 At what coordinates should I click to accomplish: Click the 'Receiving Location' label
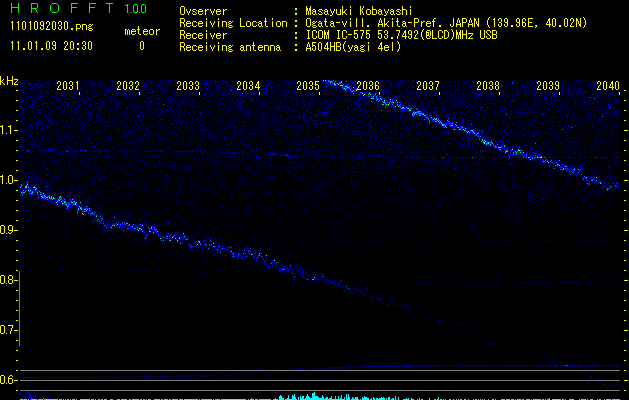click(x=233, y=23)
